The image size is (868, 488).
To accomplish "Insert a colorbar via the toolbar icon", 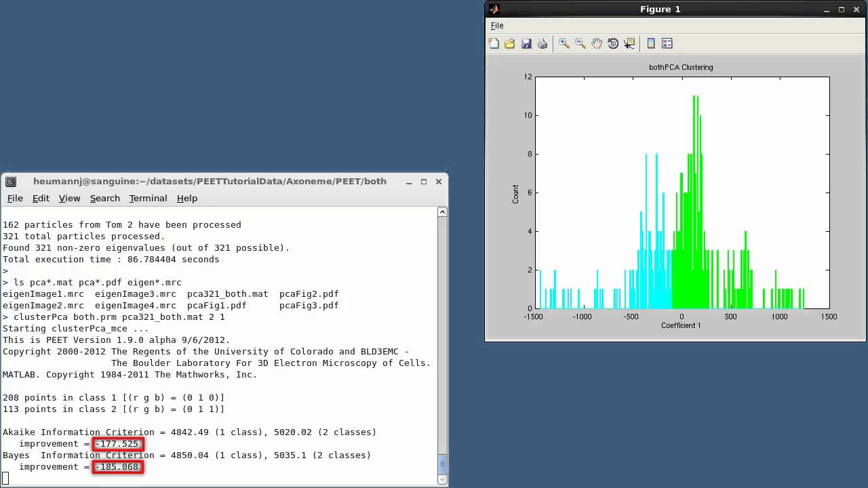I will 651,43.
